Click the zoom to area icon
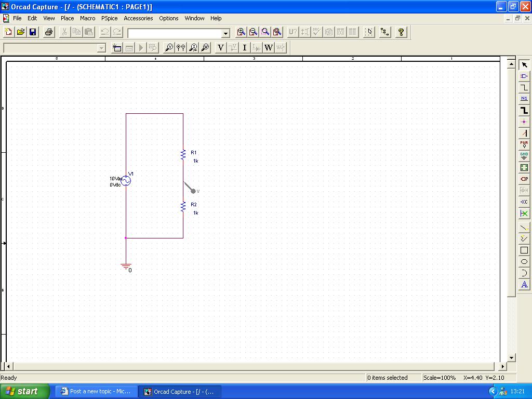Viewport: 532px width, 399px height. pos(265,32)
